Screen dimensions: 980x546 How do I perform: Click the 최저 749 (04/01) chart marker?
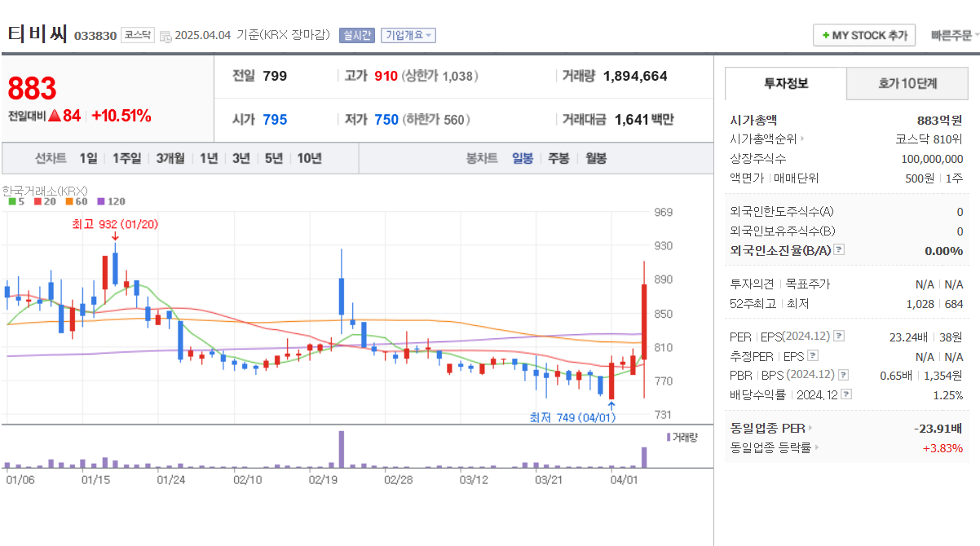tap(572, 417)
